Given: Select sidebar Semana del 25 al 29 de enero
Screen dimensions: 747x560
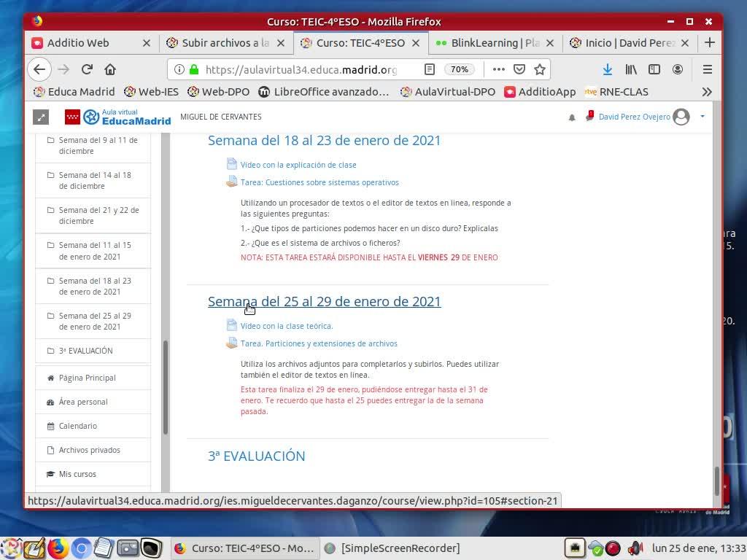Looking at the screenshot, I should (93, 322).
